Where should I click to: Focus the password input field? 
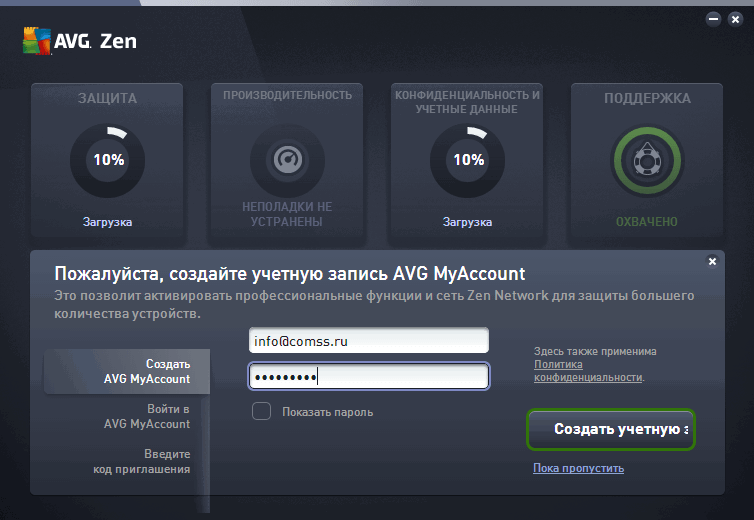(x=369, y=376)
